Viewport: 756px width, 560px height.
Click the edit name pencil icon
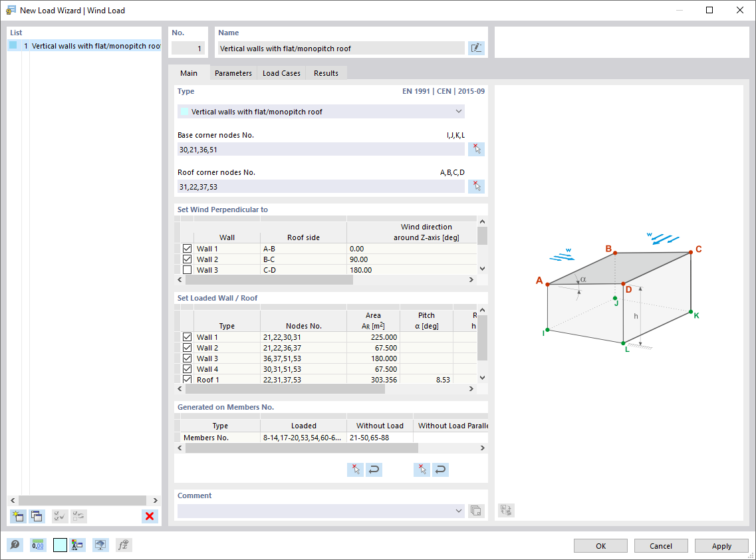click(x=476, y=48)
